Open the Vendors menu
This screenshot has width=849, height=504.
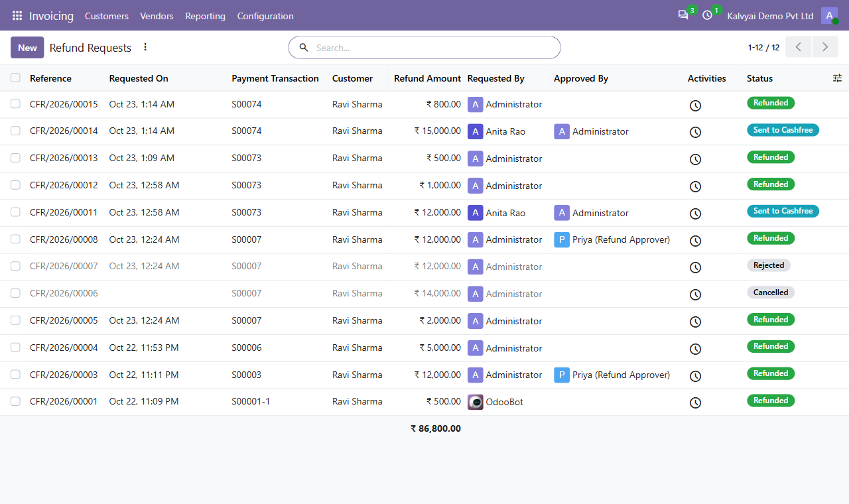[157, 16]
